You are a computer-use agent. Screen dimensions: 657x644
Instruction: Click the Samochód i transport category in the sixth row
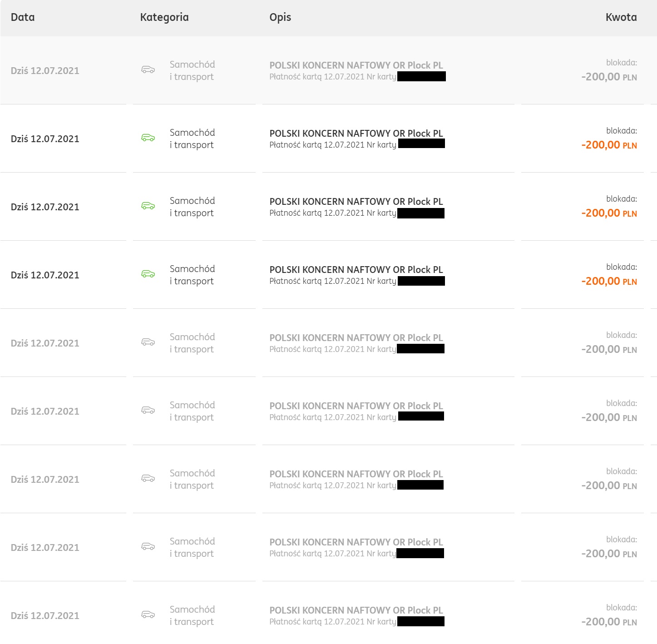(192, 411)
